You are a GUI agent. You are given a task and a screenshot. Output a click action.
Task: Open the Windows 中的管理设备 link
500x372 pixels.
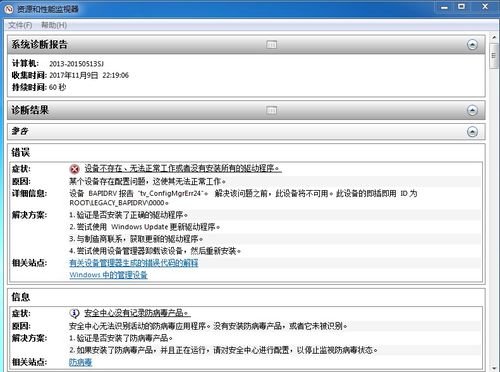pos(108,275)
